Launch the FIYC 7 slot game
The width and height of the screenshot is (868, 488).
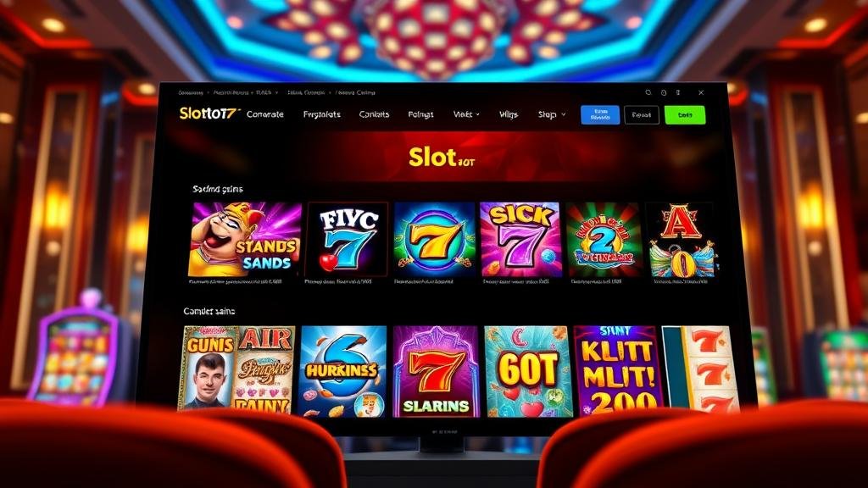pos(347,239)
